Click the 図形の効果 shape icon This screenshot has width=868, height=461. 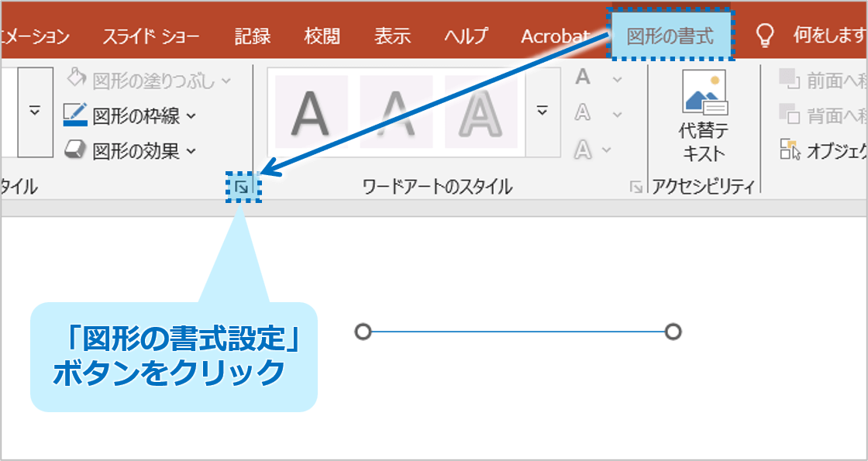(76, 150)
